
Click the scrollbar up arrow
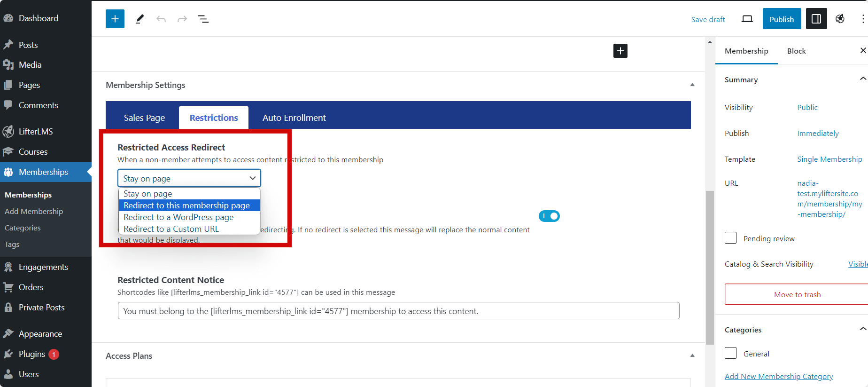coord(710,42)
